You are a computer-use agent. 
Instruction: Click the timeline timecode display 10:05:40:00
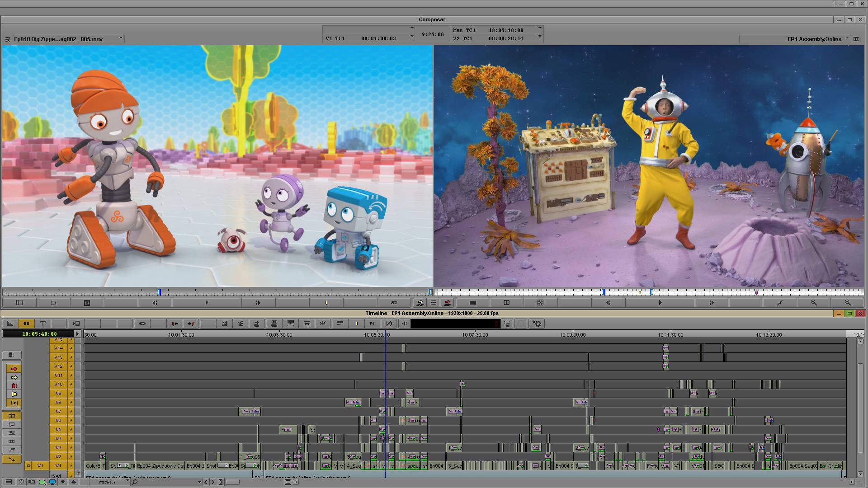coord(38,334)
